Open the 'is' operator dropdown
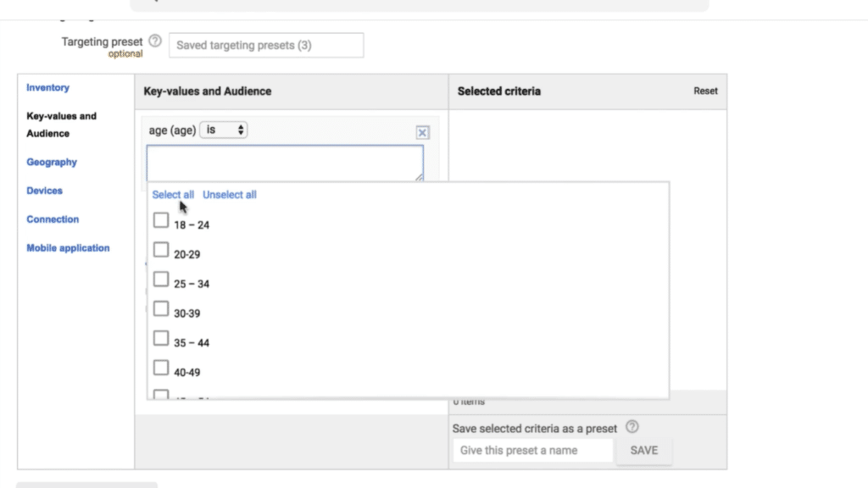 click(x=225, y=130)
